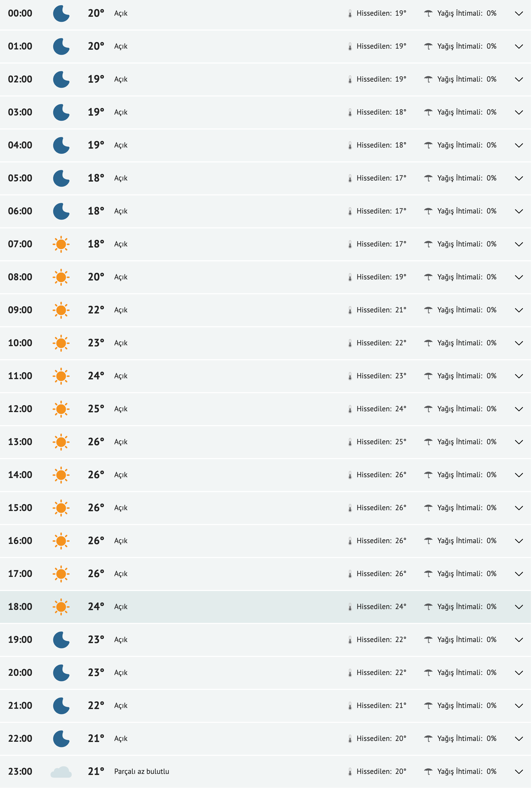Click the thermometer icon in the 21:00 row

tap(350, 706)
